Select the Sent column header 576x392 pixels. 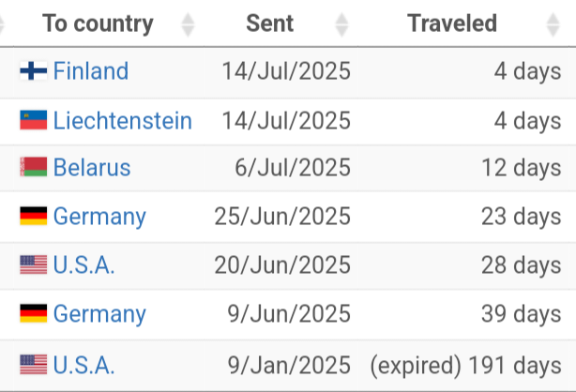pyautogui.click(x=269, y=23)
